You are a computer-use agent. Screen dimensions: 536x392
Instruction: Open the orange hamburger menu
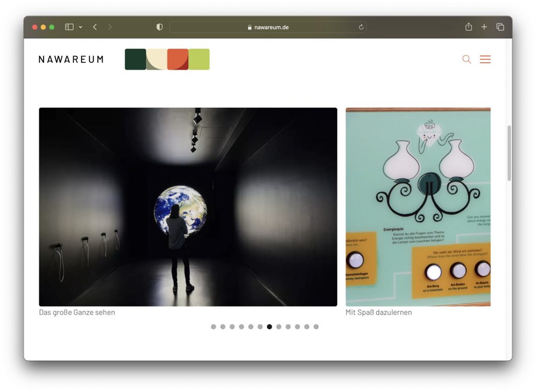(x=485, y=60)
